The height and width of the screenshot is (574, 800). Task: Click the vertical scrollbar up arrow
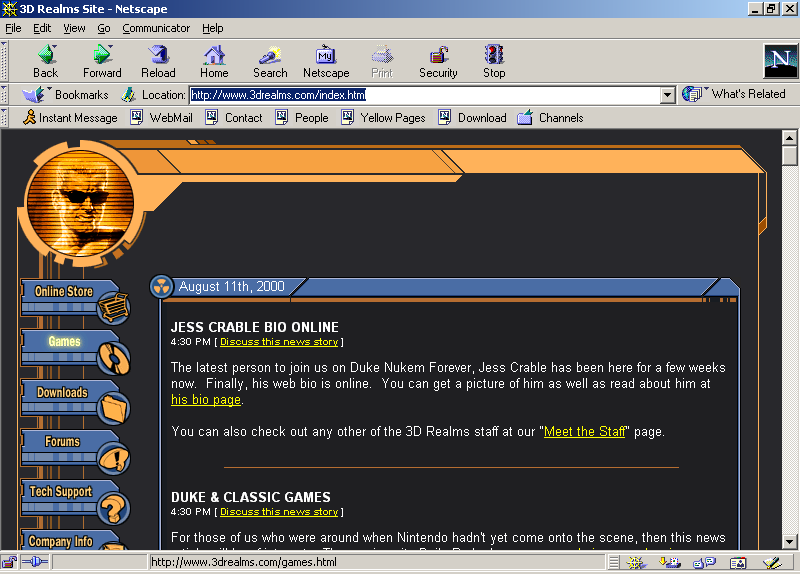[790, 137]
